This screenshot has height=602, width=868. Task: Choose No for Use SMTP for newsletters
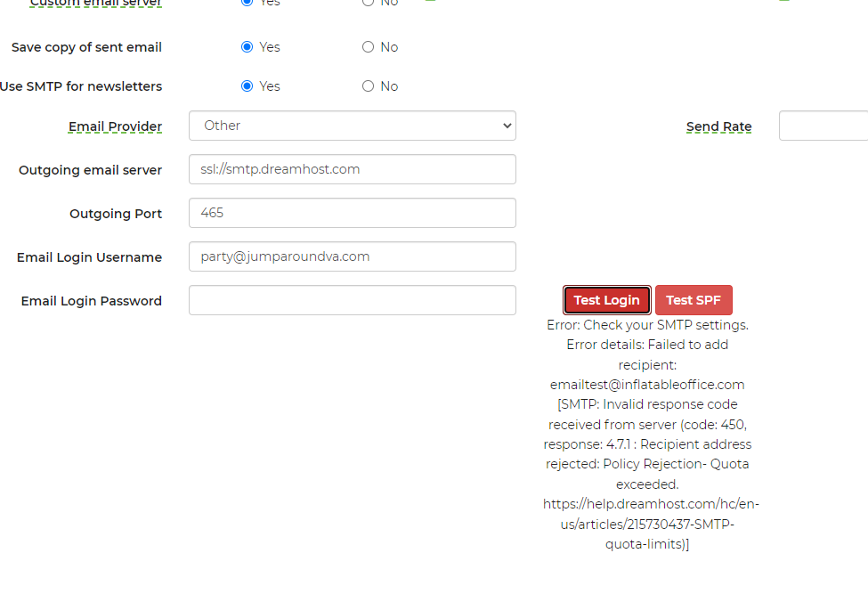[368, 86]
